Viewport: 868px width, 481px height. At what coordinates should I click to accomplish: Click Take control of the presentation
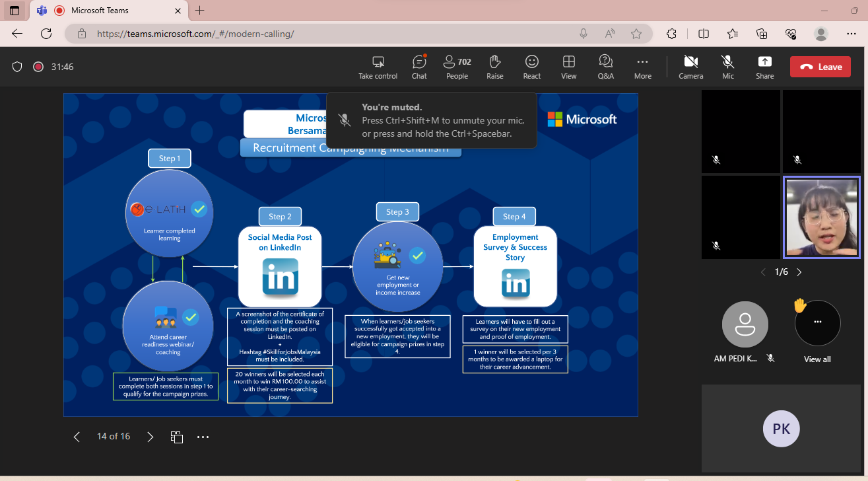pos(378,67)
